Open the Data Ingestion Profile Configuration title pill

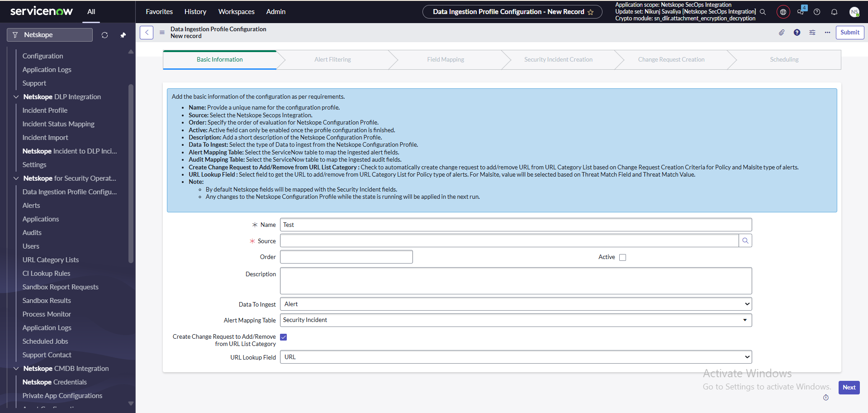pyautogui.click(x=512, y=12)
